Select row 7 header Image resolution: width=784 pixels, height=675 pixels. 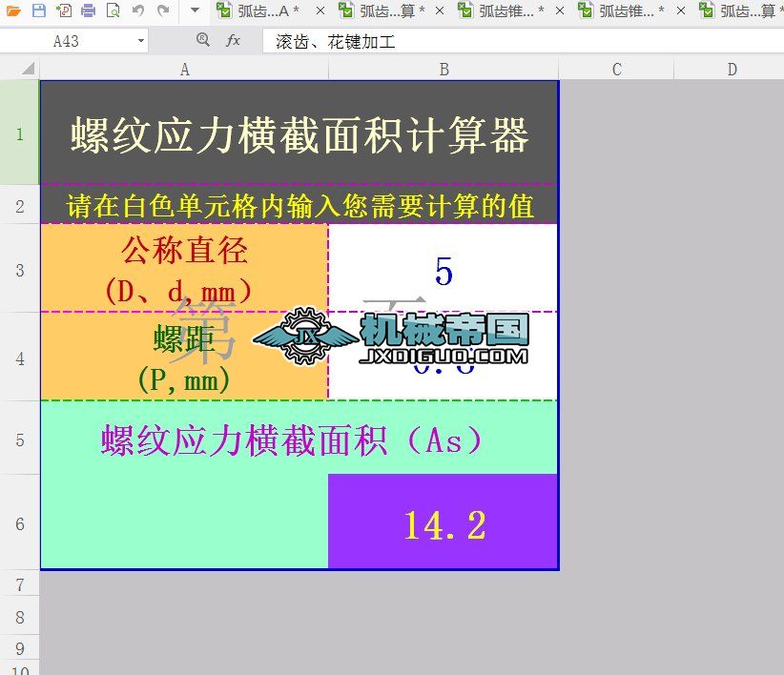19,583
